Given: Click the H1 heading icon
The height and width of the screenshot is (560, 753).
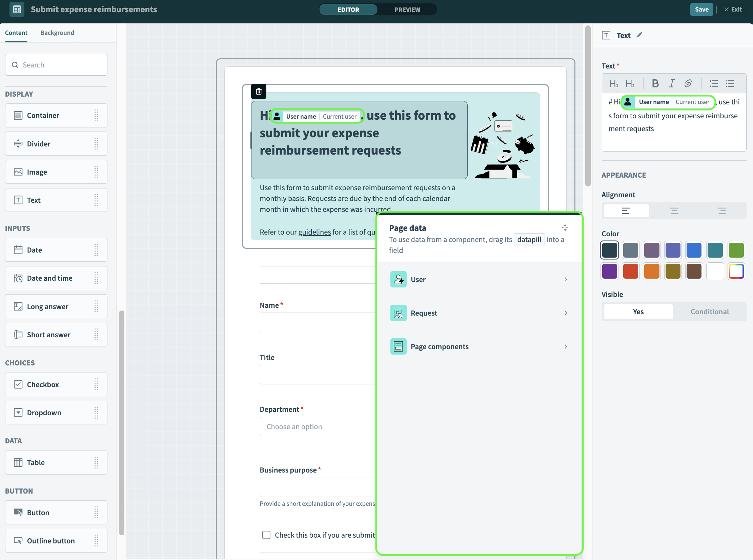Looking at the screenshot, I should point(614,83).
